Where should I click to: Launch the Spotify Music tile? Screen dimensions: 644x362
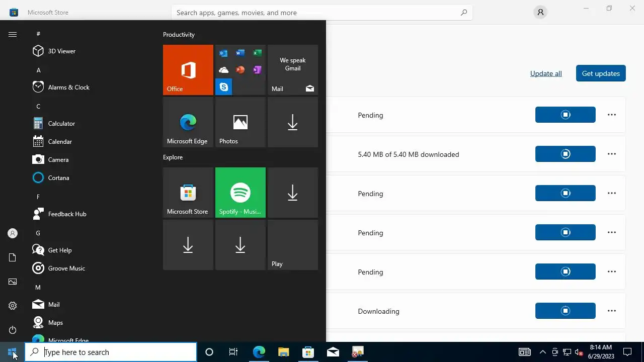click(240, 193)
